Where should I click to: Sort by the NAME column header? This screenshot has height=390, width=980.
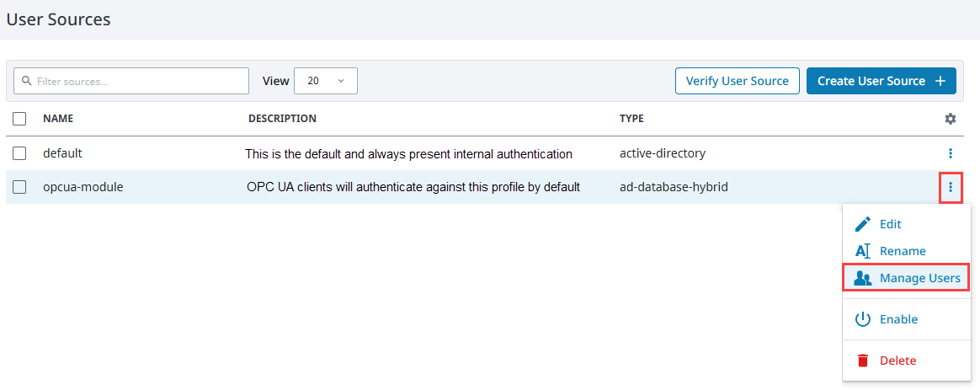(58, 119)
